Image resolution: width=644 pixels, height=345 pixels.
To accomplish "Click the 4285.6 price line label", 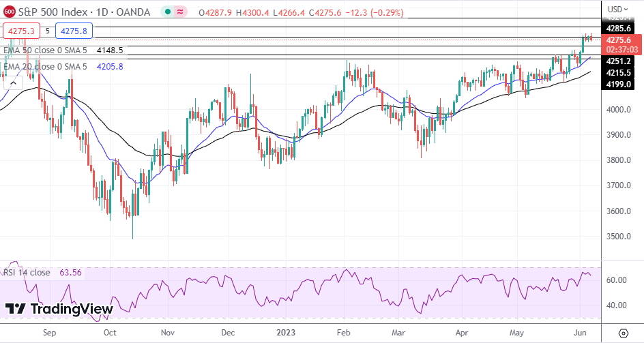I will (x=618, y=29).
